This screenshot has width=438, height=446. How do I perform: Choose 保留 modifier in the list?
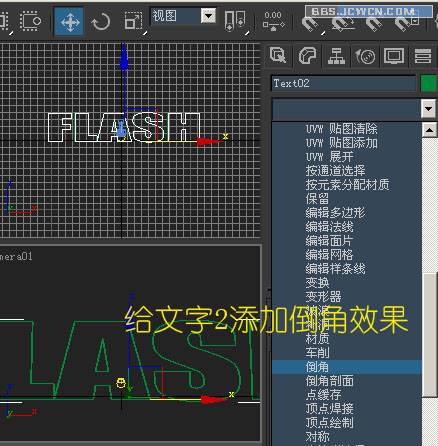point(317,199)
